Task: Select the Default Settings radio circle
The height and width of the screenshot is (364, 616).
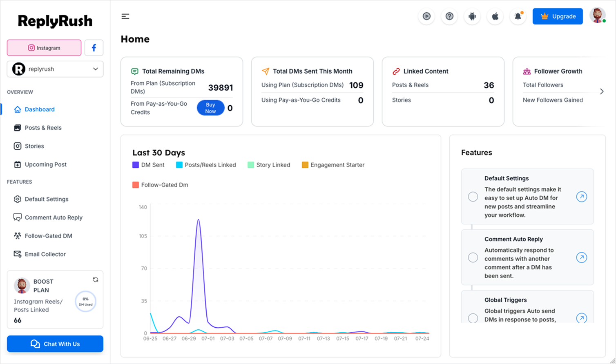Action: [x=473, y=197]
